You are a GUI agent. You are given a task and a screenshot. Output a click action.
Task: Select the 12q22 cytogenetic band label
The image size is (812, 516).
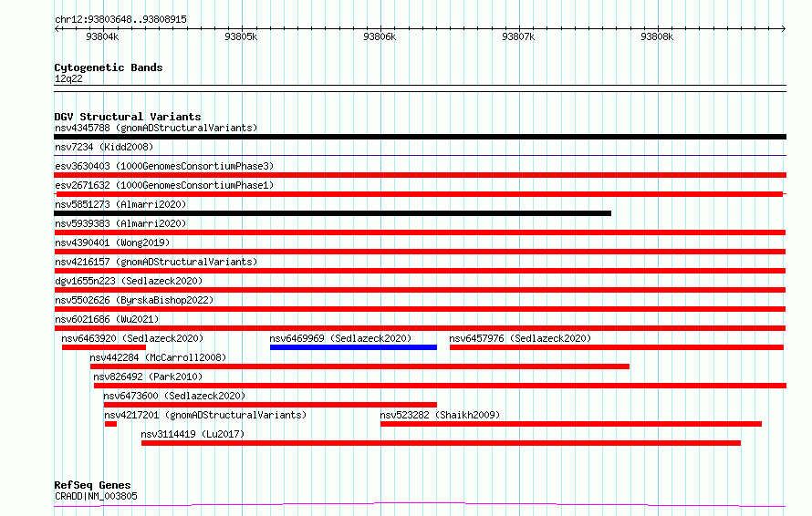pos(68,78)
